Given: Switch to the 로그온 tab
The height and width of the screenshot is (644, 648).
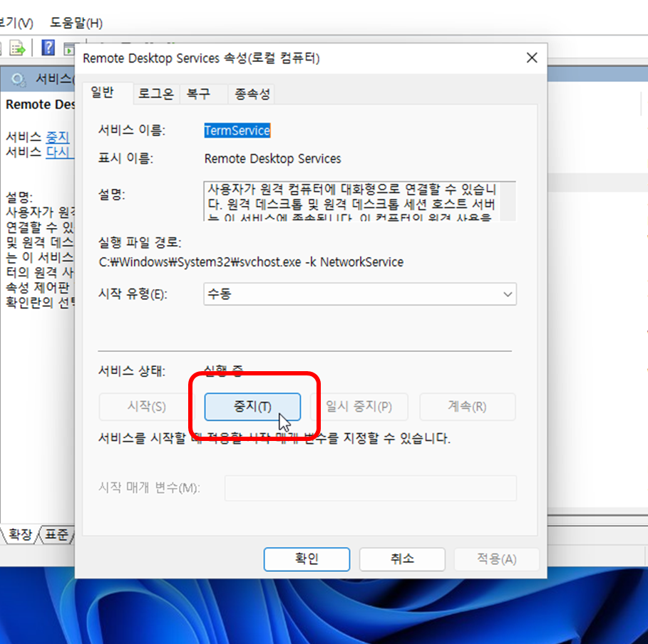Looking at the screenshot, I should click(156, 94).
